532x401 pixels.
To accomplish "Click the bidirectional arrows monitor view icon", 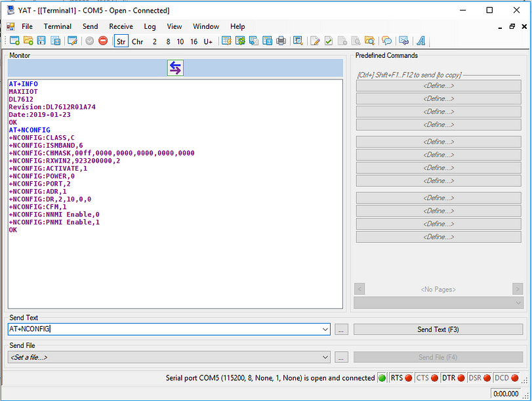I will pos(175,68).
